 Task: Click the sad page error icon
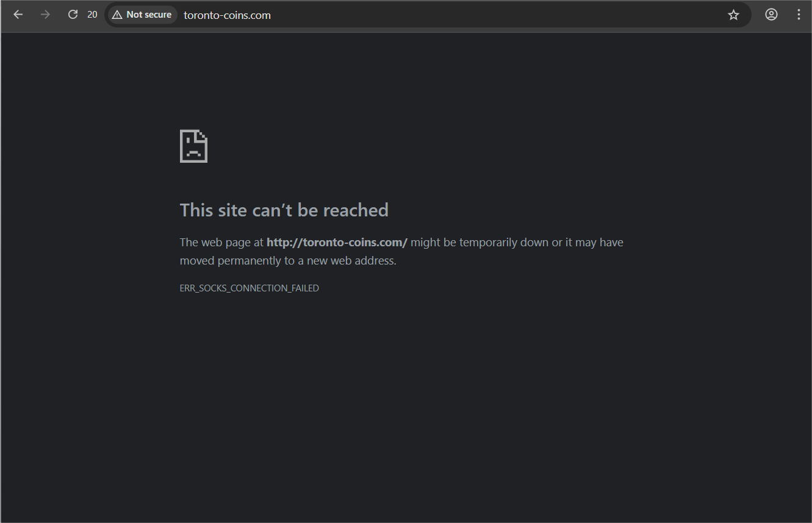tap(193, 146)
